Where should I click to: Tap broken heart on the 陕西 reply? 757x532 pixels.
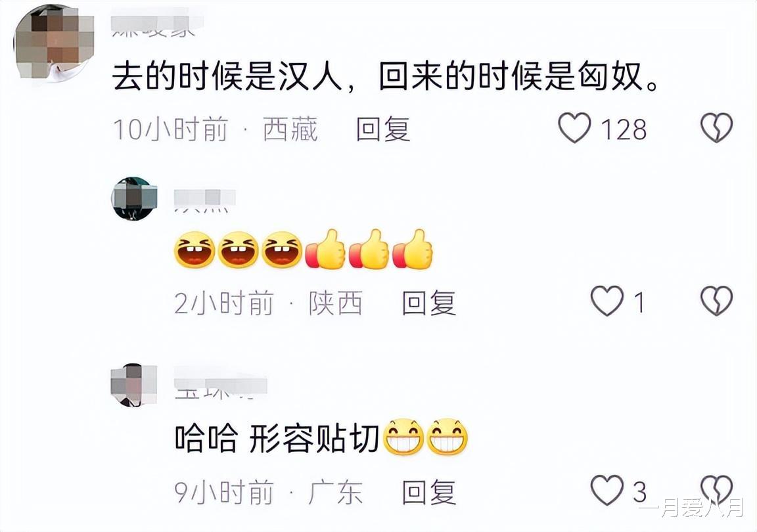tap(716, 301)
